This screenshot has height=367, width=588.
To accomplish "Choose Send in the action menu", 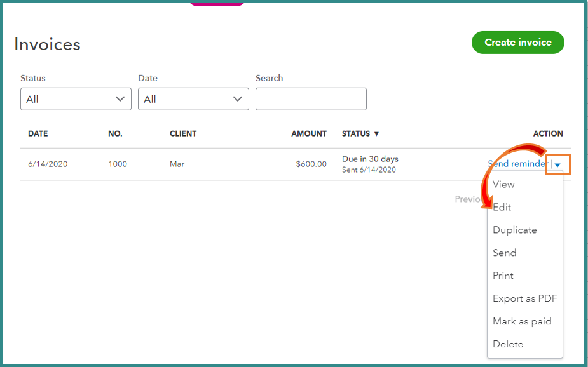I will click(504, 253).
